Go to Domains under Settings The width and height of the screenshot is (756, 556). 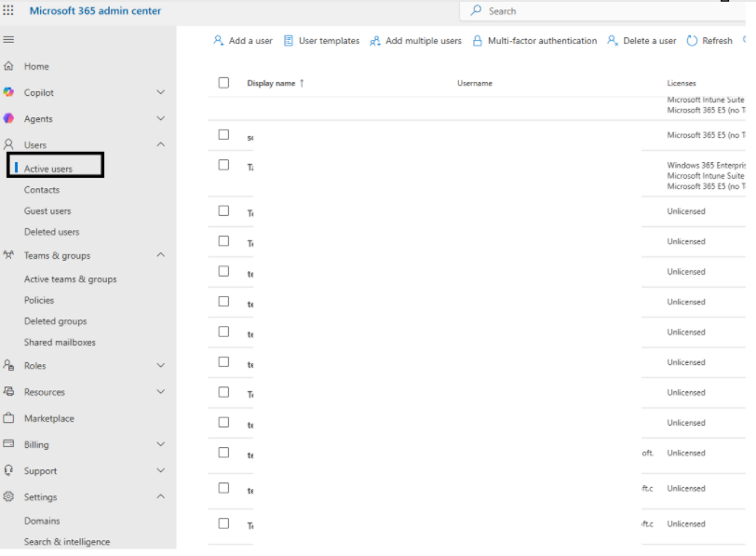coord(42,521)
